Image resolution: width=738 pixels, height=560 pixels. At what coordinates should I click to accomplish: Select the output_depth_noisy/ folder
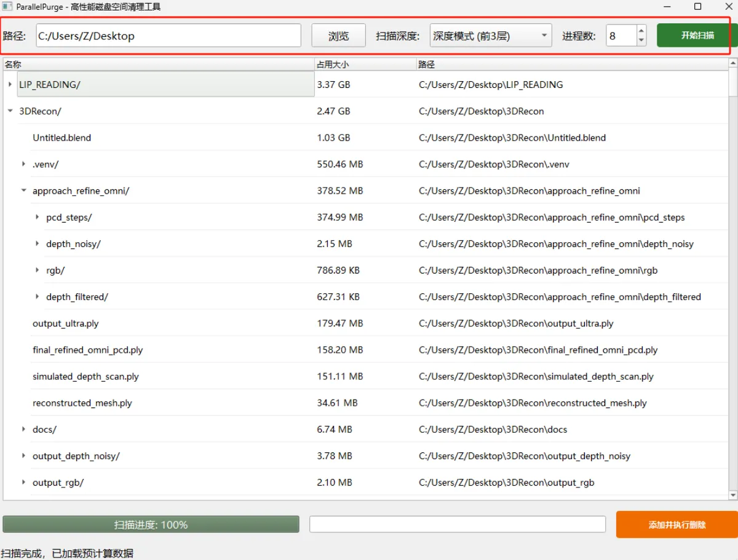(x=76, y=455)
